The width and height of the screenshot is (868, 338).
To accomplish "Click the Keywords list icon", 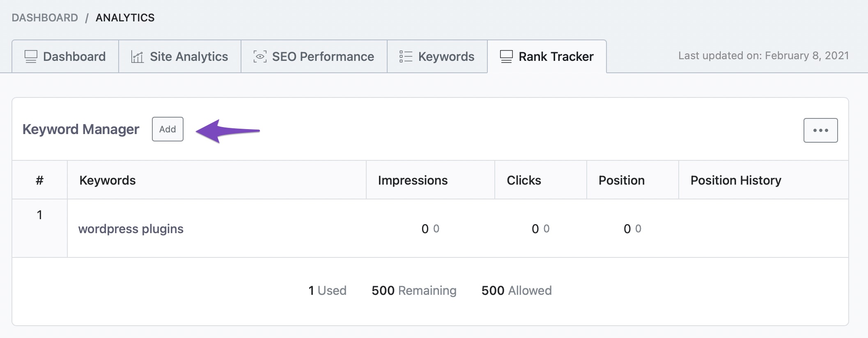I will point(406,56).
